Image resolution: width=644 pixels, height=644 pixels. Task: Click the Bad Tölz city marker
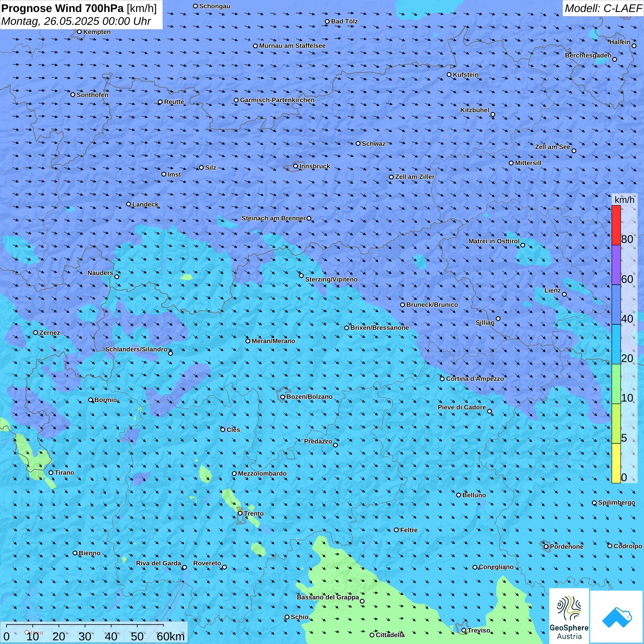328,22
